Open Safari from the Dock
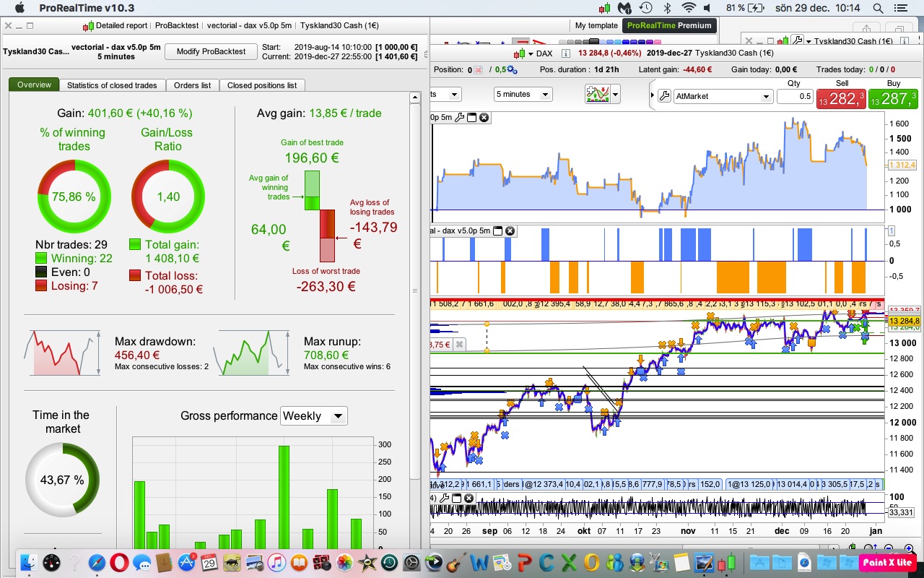 [97, 562]
